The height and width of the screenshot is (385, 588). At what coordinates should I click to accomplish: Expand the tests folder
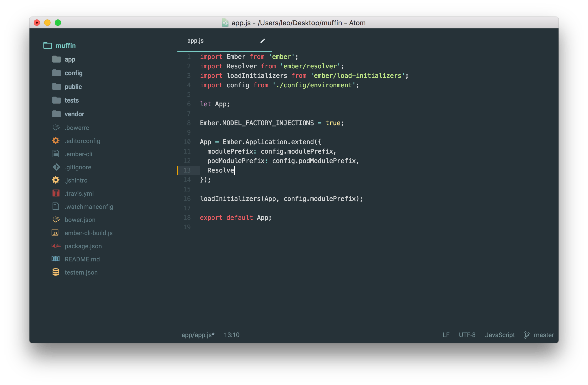point(72,100)
